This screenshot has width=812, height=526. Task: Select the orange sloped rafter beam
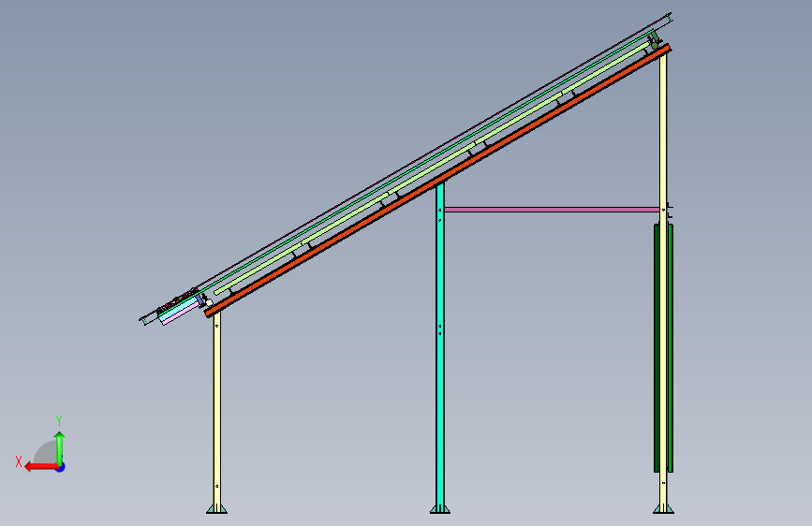(439, 179)
